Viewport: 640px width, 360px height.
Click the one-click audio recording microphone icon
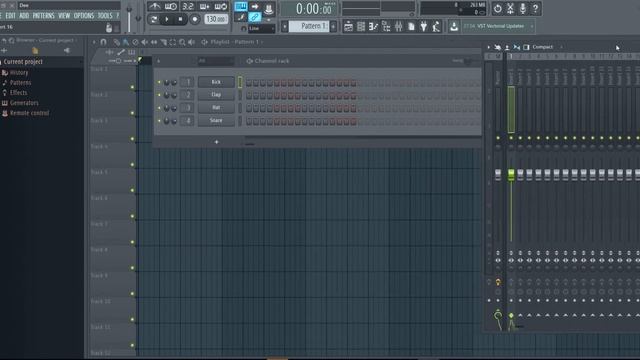click(x=522, y=9)
